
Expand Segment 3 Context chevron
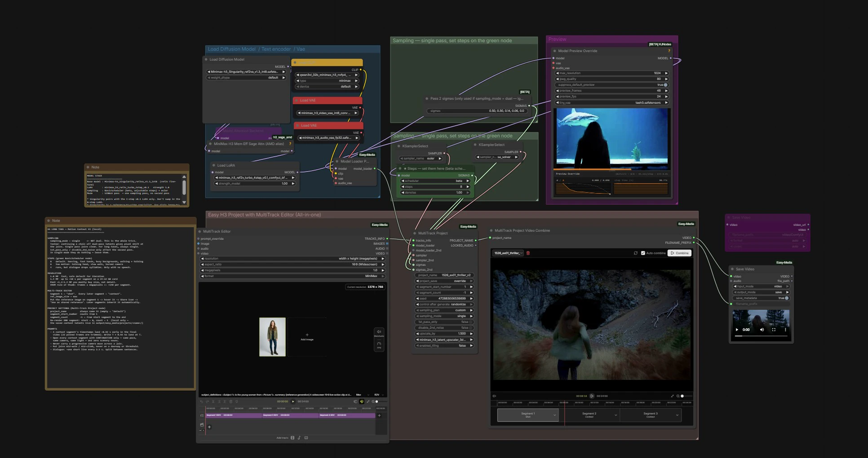point(677,415)
